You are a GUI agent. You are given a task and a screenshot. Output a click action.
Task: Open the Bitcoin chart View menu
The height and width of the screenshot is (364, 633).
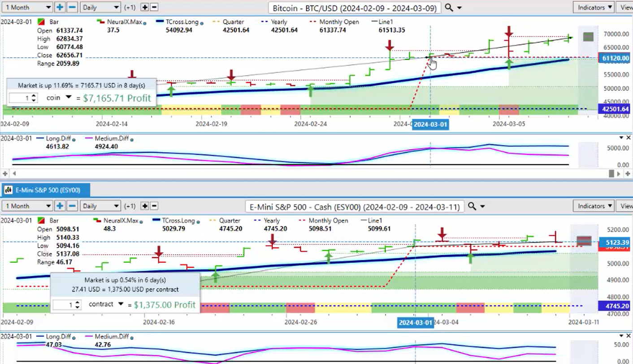[625, 7]
